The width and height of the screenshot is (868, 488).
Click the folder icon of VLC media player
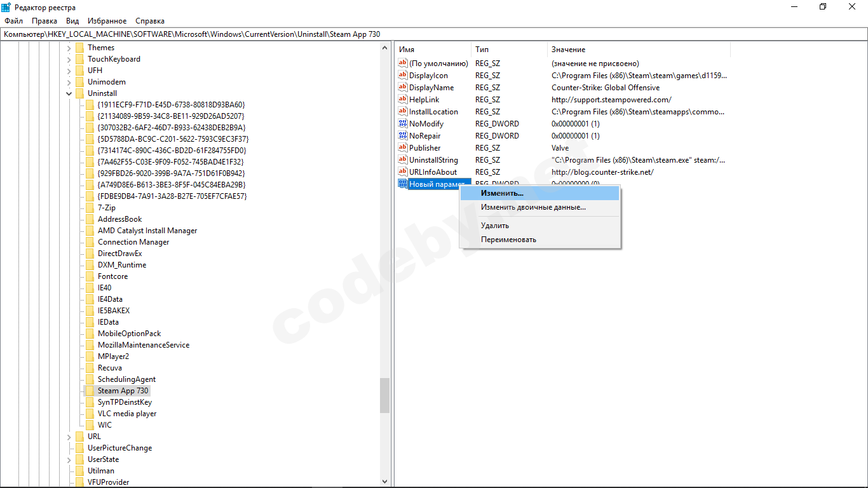90,414
